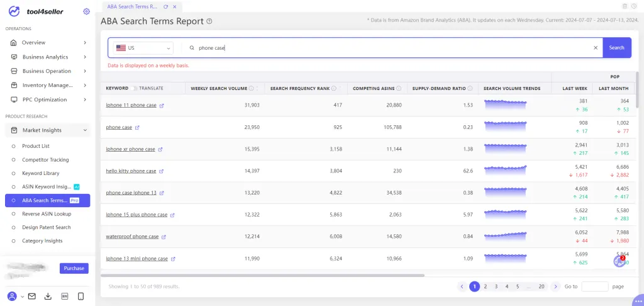Go to page 20 of results
This screenshot has height=306, width=644.
(x=541, y=286)
